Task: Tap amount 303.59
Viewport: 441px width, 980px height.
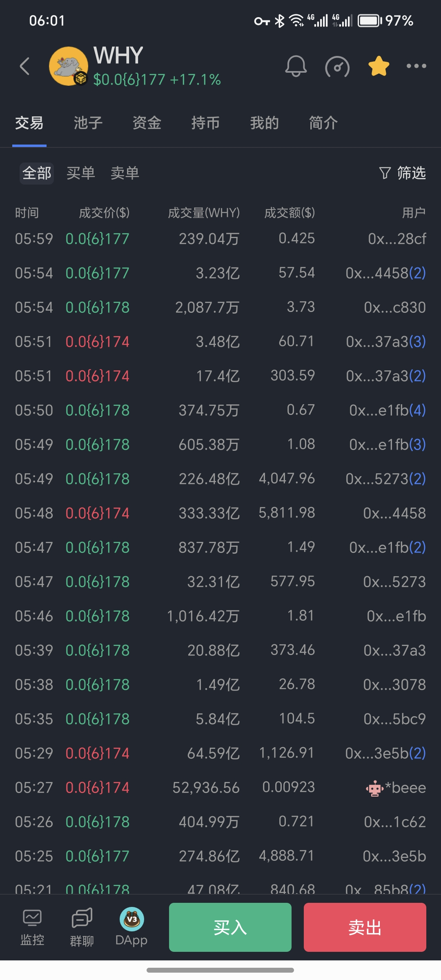Action: point(293,376)
